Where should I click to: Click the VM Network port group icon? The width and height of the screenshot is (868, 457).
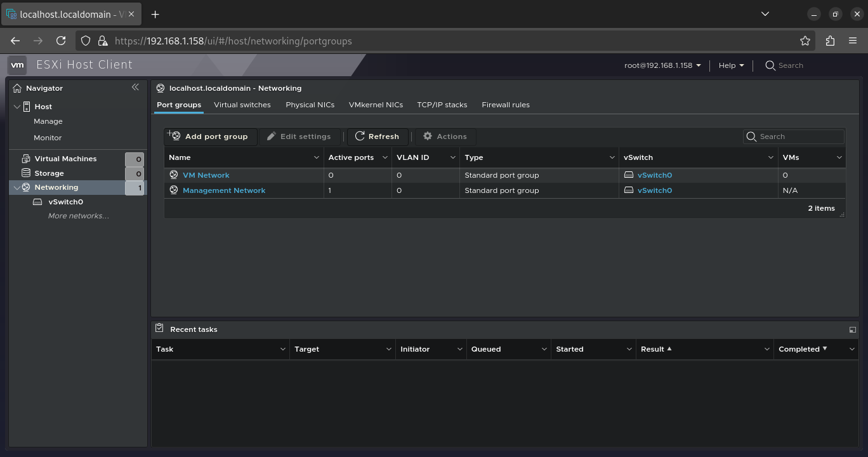(174, 175)
